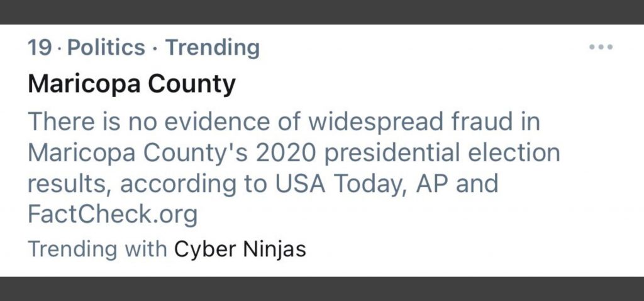The height and width of the screenshot is (301, 644).
Task: Open the three-dot more options menu
Action: point(600,47)
